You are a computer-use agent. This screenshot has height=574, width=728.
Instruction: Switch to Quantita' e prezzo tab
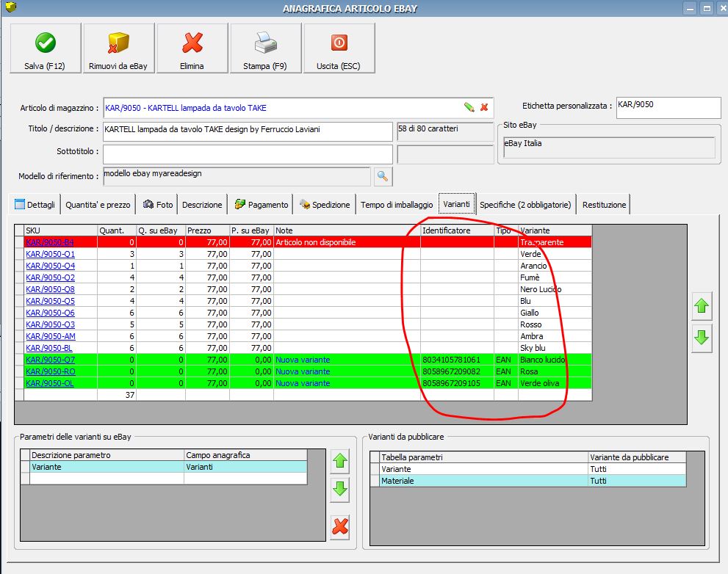point(98,205)
